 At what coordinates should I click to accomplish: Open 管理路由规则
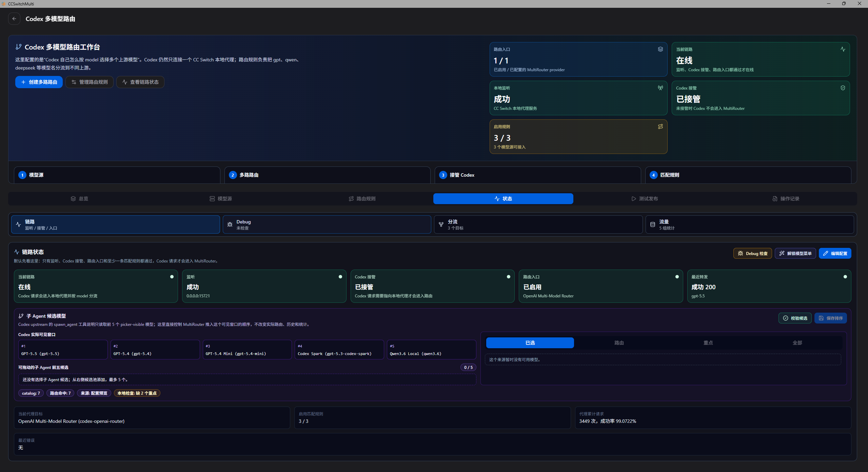click(90, 82)
